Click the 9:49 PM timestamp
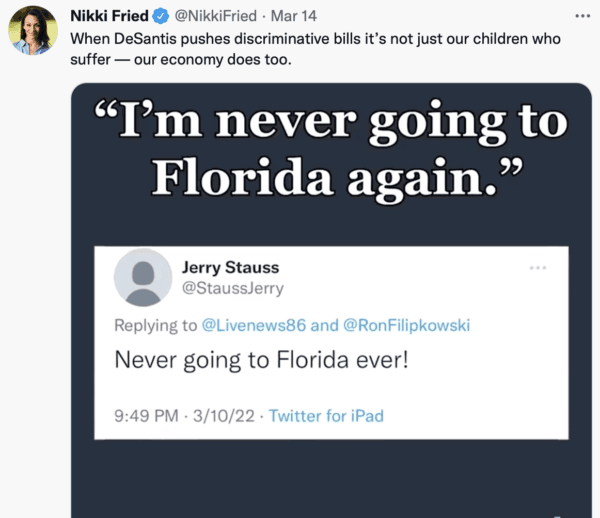600x518 pixels. click(x=146, y=416)
